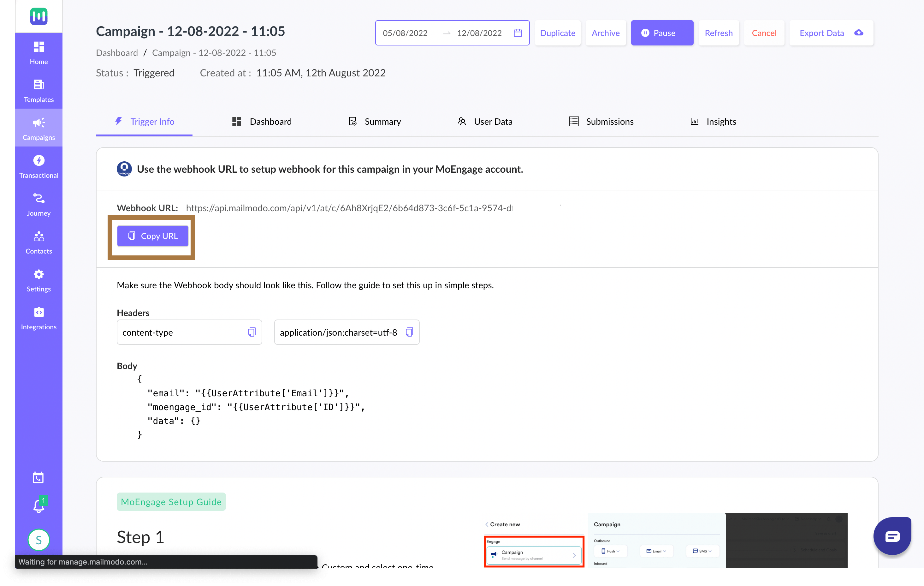Open Contacts from the sidebar
The width and height of the screenshot is (924, 586).
tap(39, 242)
